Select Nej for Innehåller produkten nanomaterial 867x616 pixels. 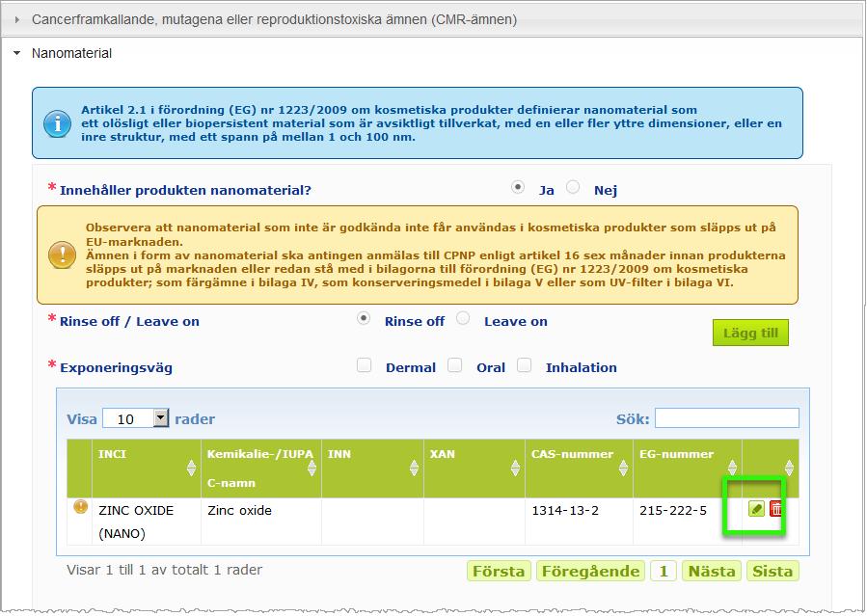pos(573,187)
